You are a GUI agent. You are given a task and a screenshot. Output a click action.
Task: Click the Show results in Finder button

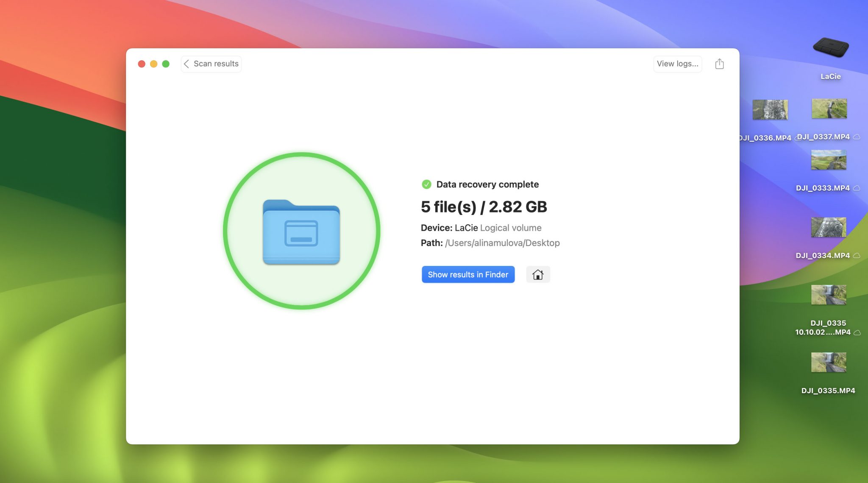click(x=467, y=274)
